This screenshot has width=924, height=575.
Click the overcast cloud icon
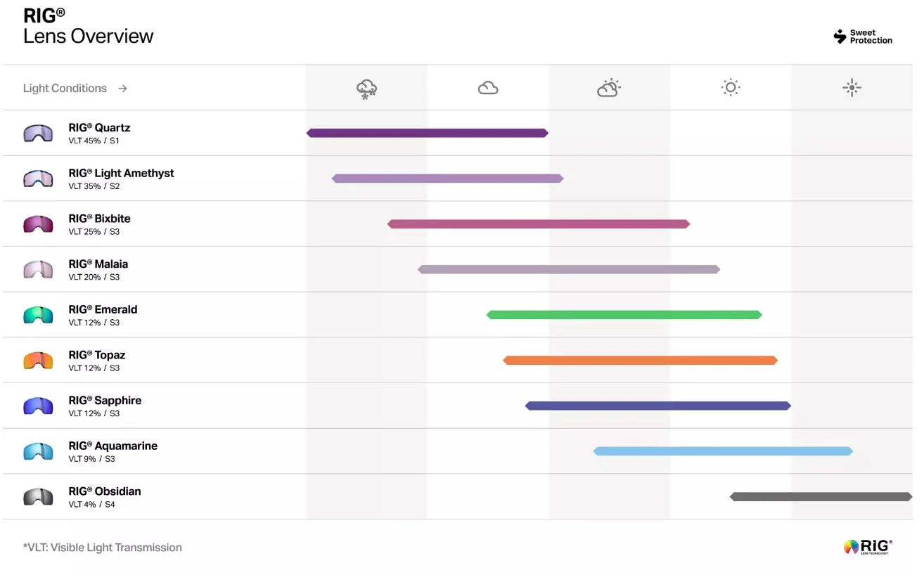(487, 88)
